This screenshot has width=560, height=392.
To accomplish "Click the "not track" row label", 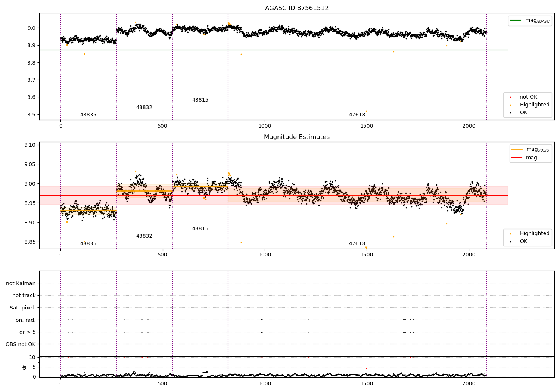I will (24, 296).
